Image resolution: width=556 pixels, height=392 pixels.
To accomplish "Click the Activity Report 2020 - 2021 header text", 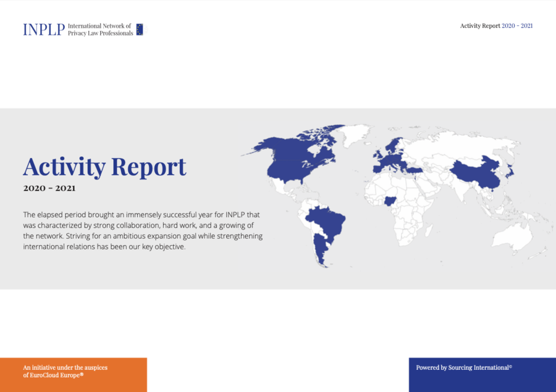I will click(497, 26).
